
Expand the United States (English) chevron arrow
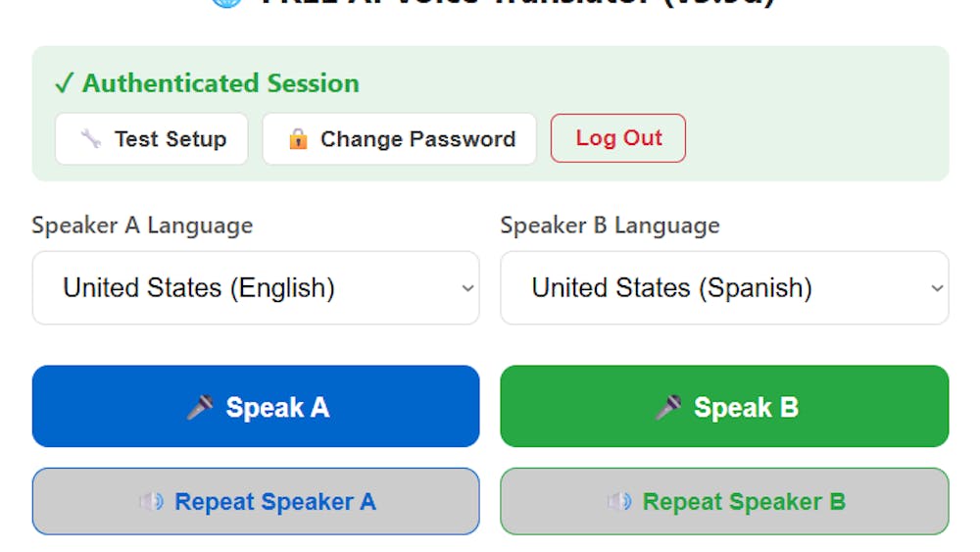(x=467, y=288)
